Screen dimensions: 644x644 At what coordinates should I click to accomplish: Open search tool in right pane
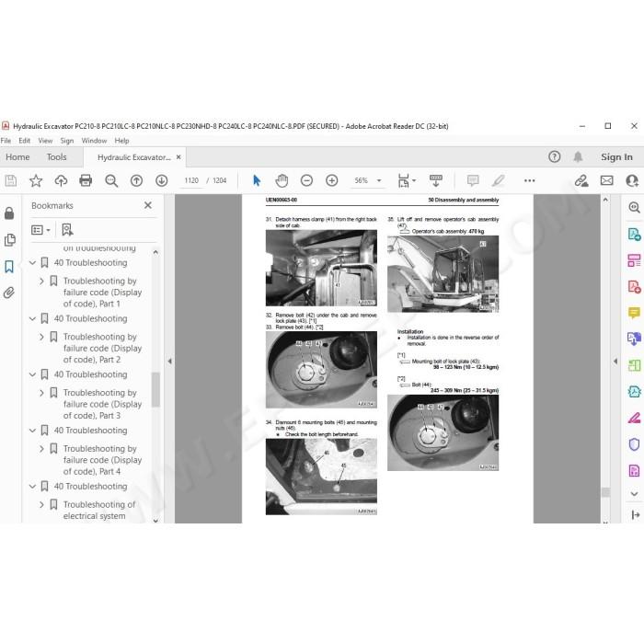coord(634,208)
